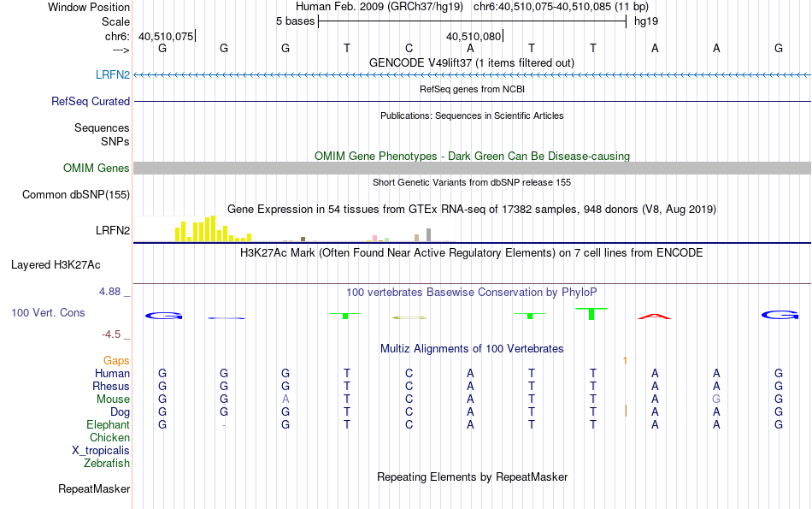Viewport: 812px width, 509px height.
Task: Click the tallest green T conservation logo
Action: 591,314
